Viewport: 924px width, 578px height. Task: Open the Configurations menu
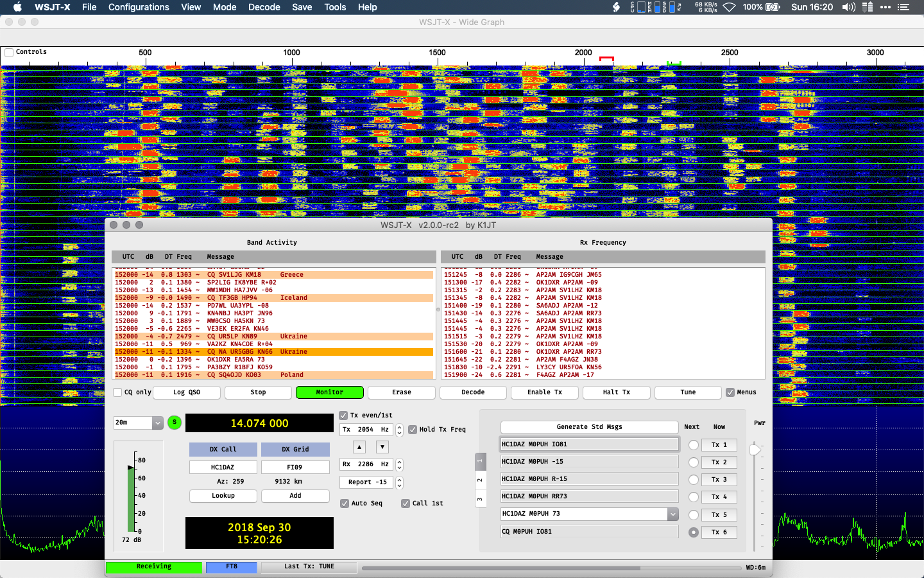[x=139, y=7]
